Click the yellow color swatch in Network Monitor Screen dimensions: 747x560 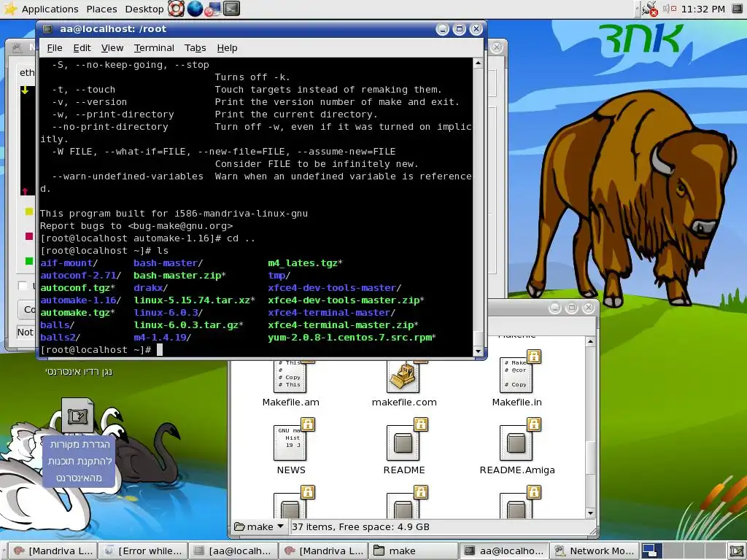(x=29, y=211)
